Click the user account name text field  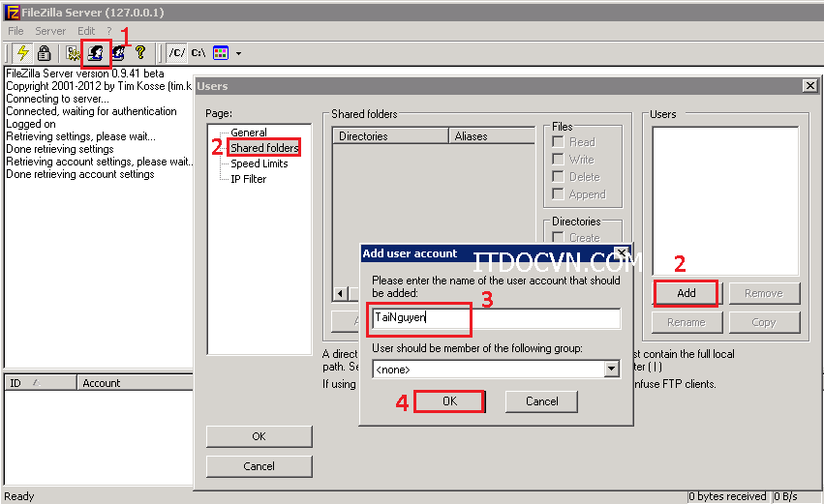[x=495, y=317]
